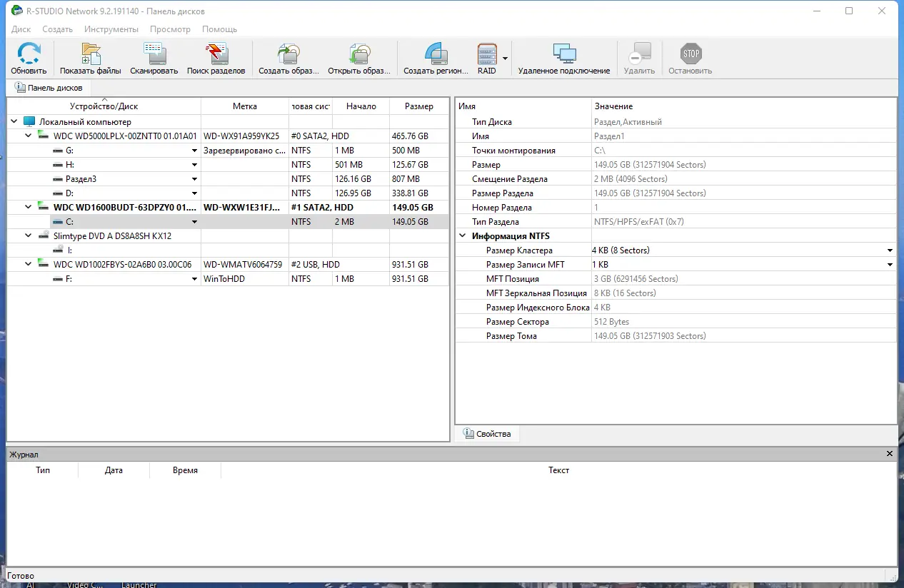Screen dimensions: 904x588
Task: Open the Диск menu
Action: click(x=20, y=29)
